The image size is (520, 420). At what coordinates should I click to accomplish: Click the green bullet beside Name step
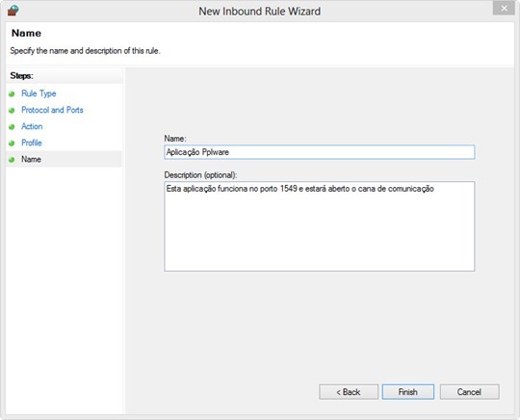click(x=12, y=160)
